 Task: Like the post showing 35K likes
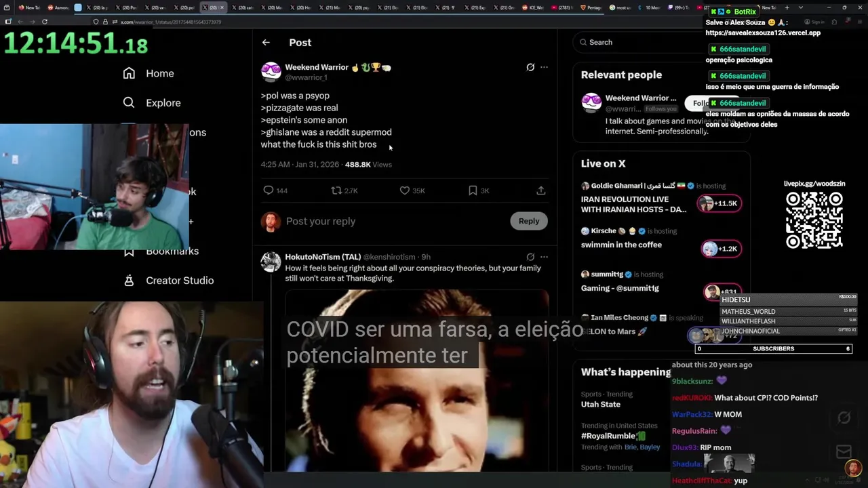[405, 190]
